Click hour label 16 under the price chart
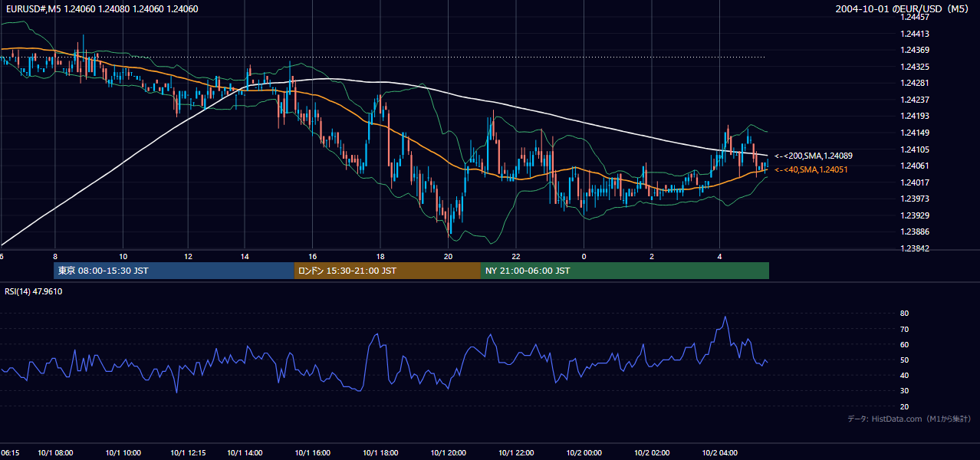980x460 pixels. point(313,256)
